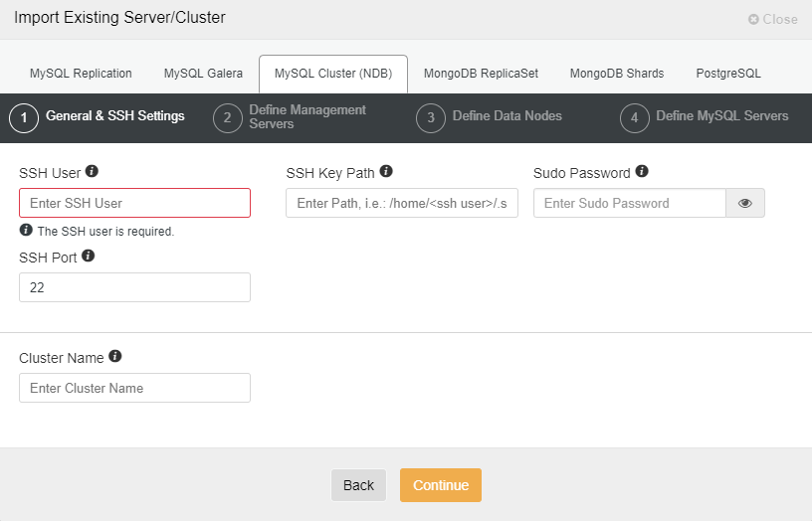Select the MySQL Cluster (NDB) tab

(x=333, y=74)
